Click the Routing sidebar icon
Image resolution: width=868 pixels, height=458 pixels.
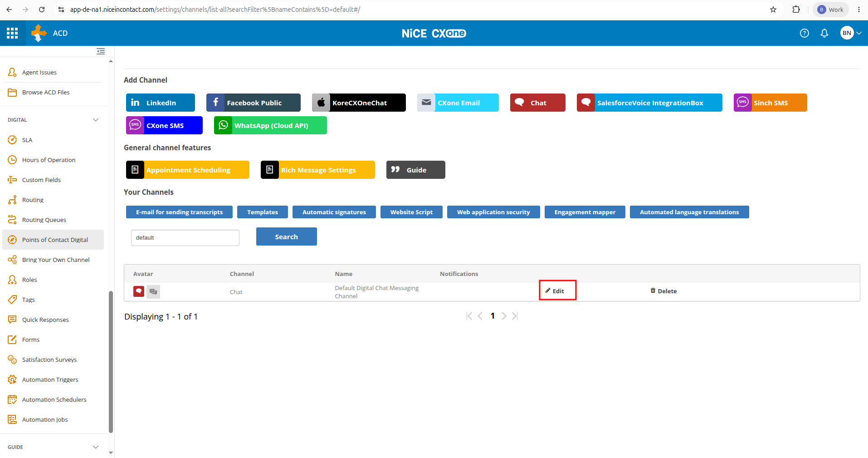12,200
